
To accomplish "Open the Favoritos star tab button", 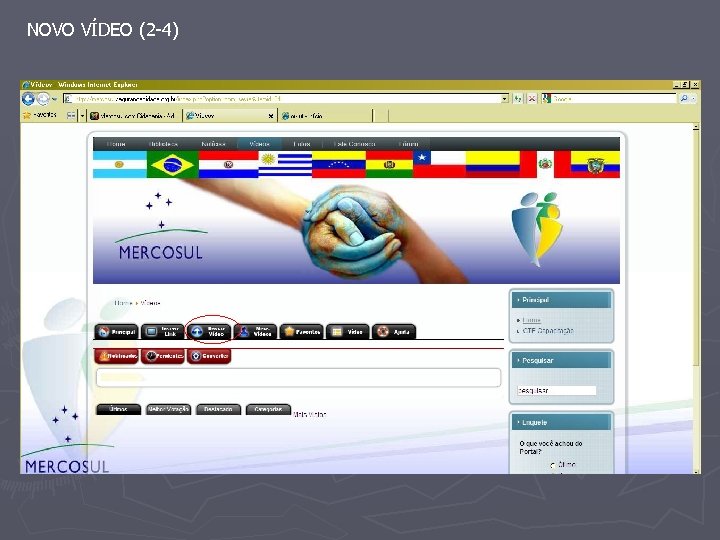I will tap(302, 332).
